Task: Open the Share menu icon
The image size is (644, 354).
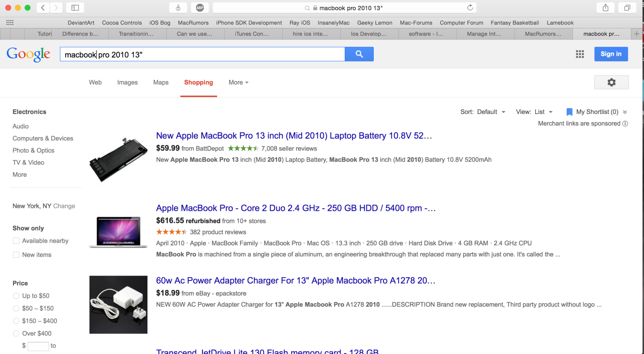Action: click(x=605, y=8)
